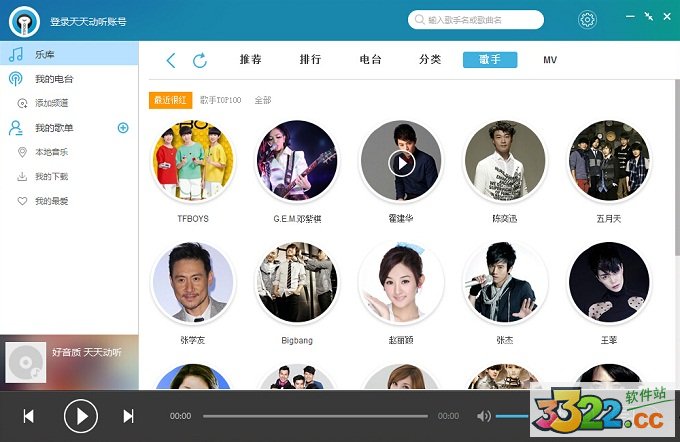
Task: Click the Bigbang name label
Action: (297, 341)
